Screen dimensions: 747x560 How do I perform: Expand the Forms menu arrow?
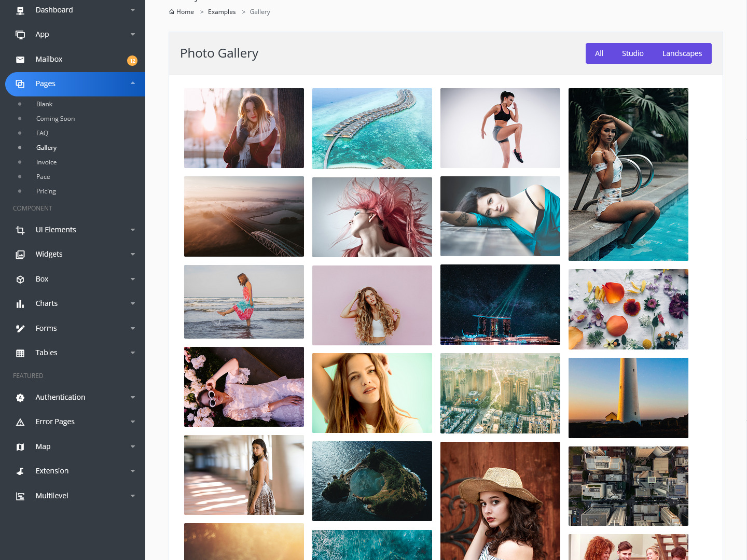(133, 328)
